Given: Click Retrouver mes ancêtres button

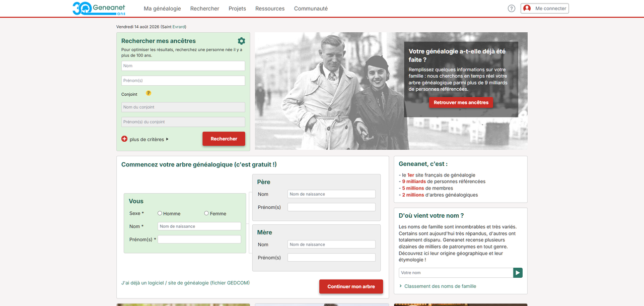Looking at the screenshot, I should [461, 102].
